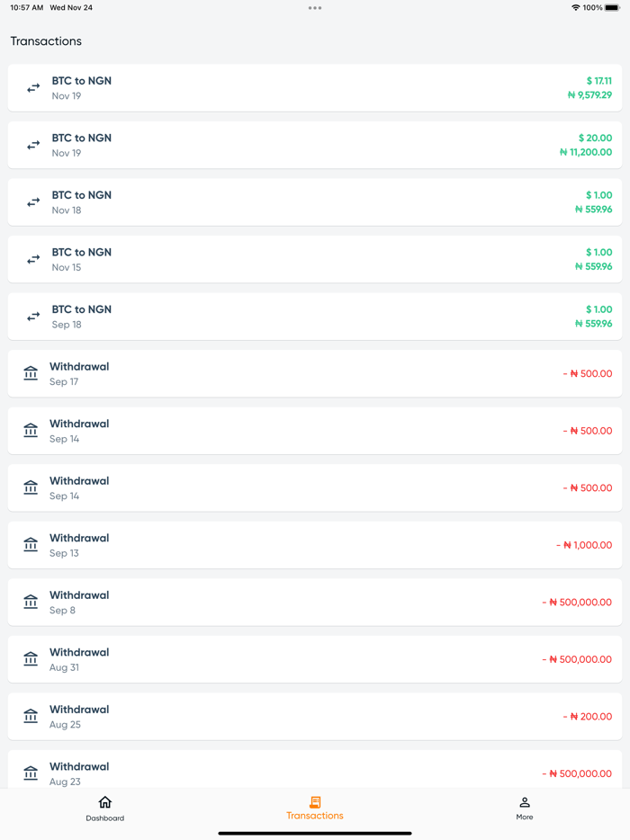Tap the Wi-Fi indicator in the status bar
This screenshot has width=630, height=840.
tap(574, 7)
